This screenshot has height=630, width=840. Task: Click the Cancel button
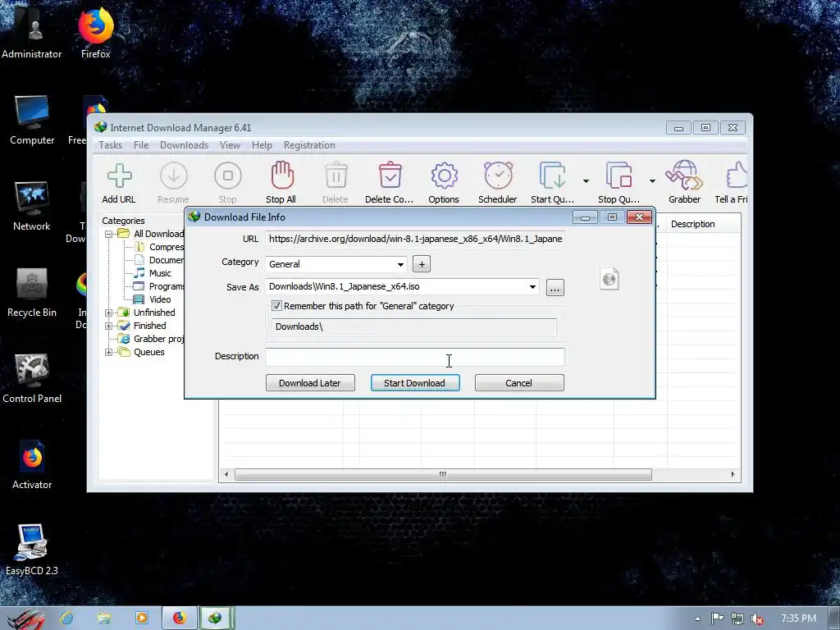pyautogui.click(x=519, y=382)
